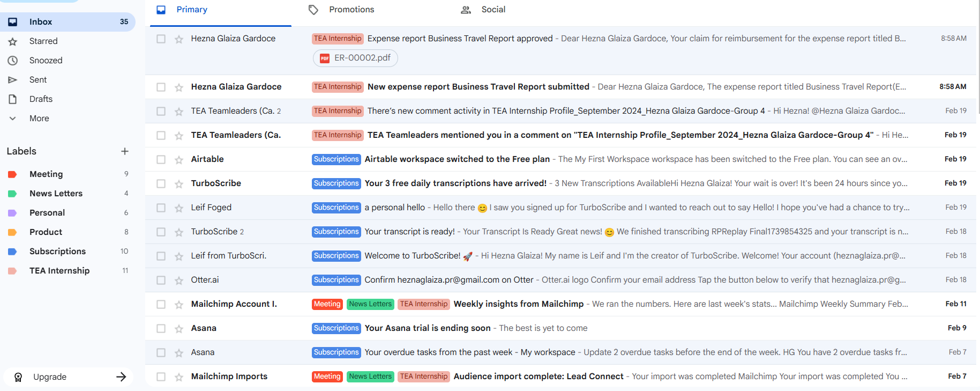The height and width of the screenshot is (391, 980).
Task: Star the Mailchimp Imports email
Action: pyautogui.click(x=179, y=377)
